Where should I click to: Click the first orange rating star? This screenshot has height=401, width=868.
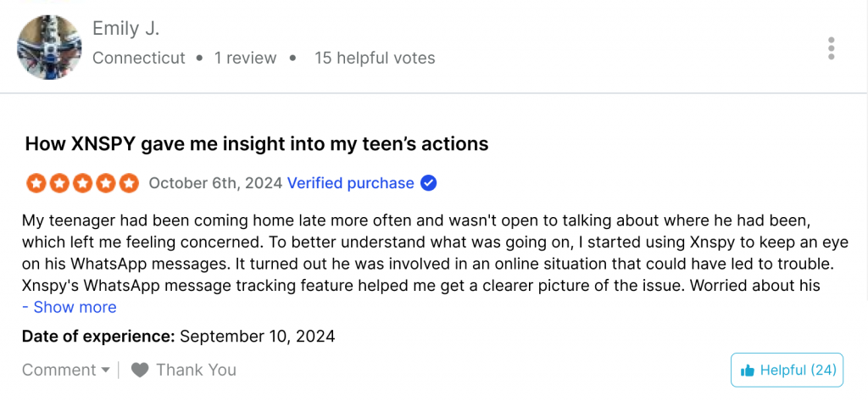(35, 183)
